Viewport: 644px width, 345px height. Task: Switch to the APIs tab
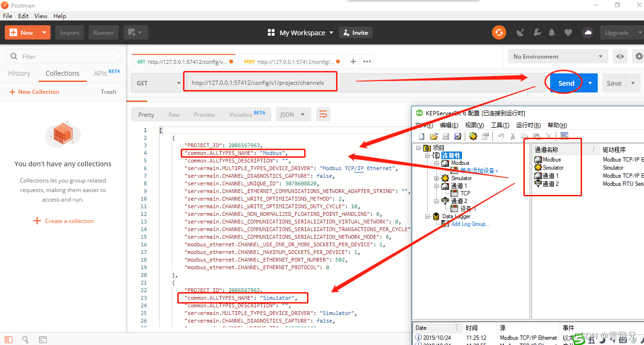(107, 73)
